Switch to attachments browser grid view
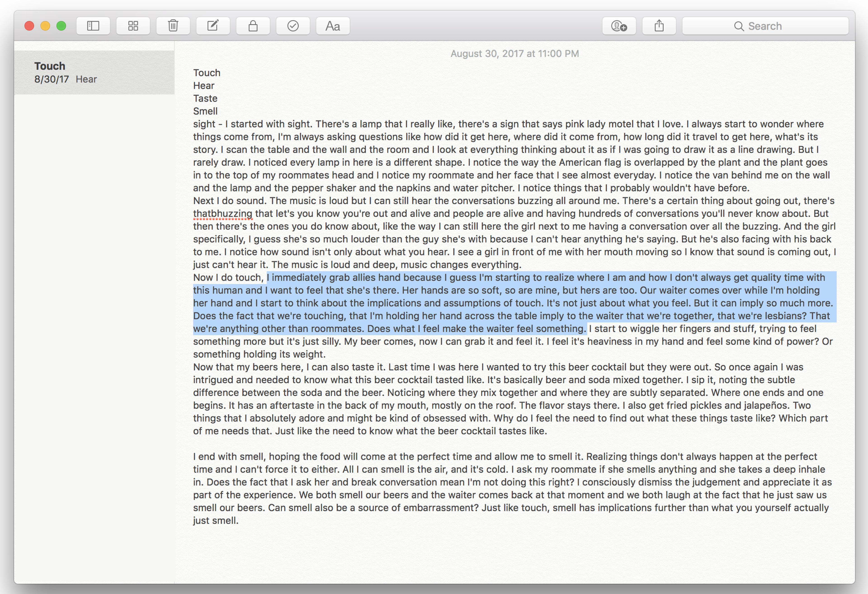 click(x=133, y=26)
